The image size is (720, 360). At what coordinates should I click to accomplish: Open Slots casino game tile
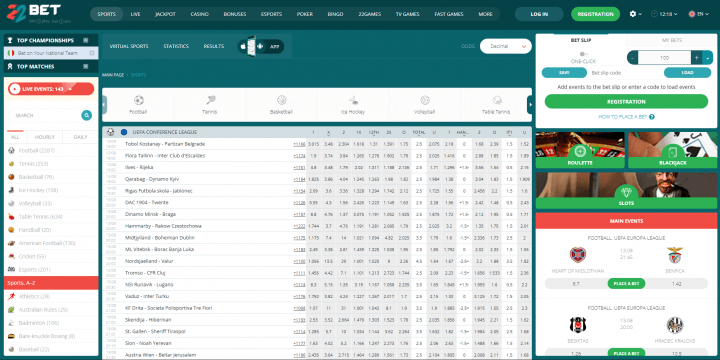[x=626, y=191]
